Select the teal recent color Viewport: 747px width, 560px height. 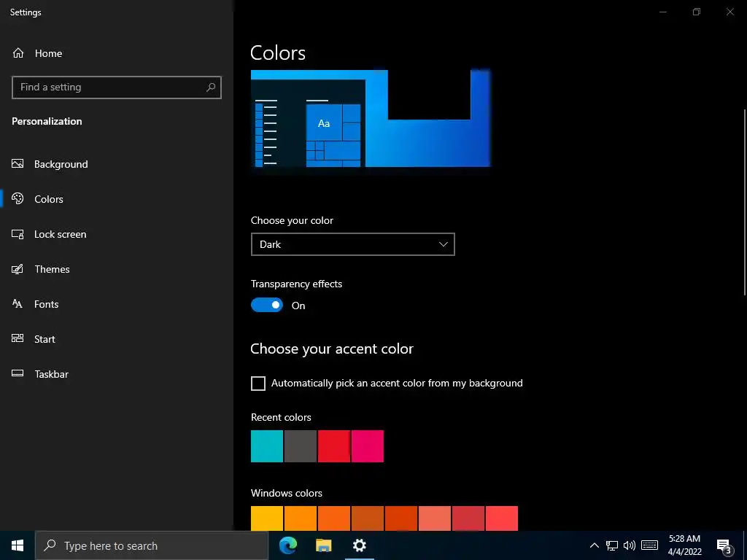267,446
